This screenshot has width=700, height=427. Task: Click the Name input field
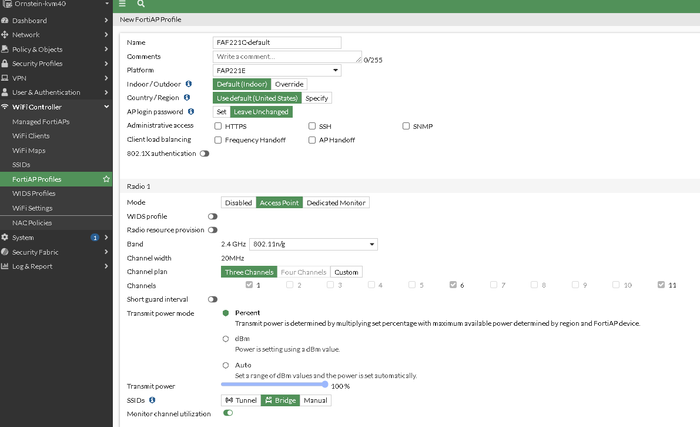pyautogui.click(x=277, y=42)
